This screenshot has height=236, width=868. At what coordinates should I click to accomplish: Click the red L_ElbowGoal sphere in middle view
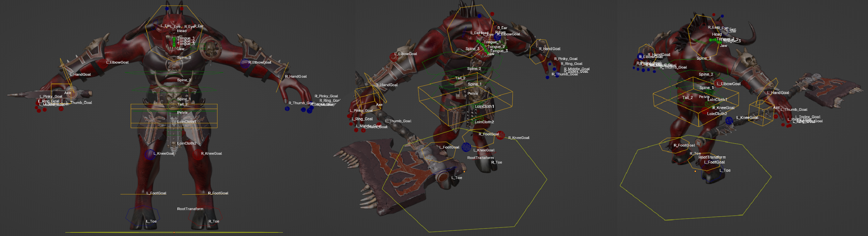(x=393, y=57)
